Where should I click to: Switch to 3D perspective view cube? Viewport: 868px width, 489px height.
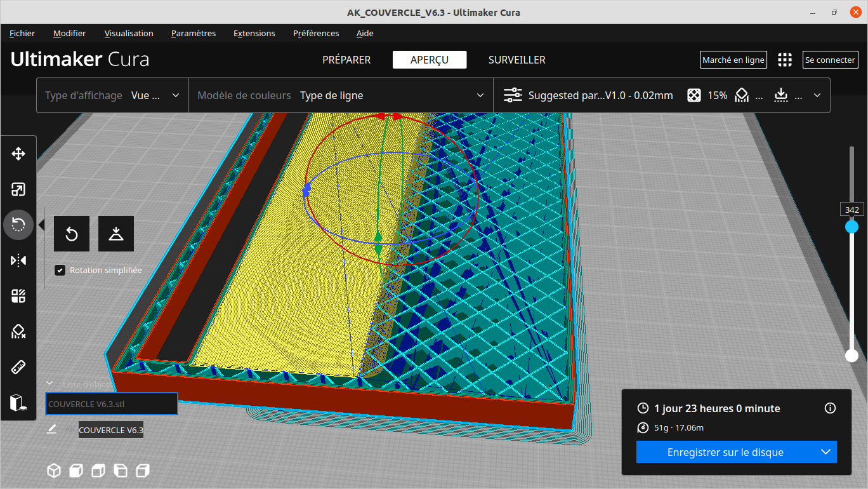54,471
